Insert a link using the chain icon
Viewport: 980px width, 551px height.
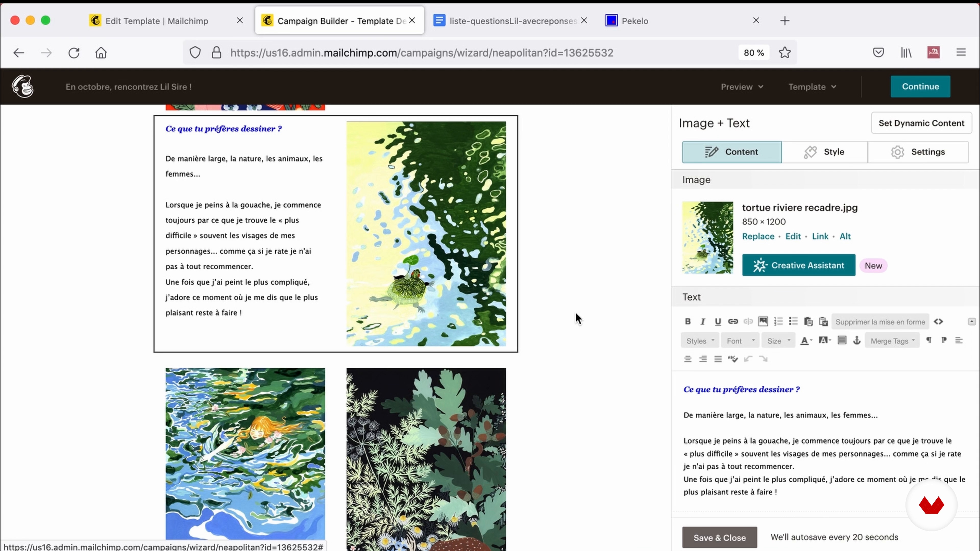733,322
